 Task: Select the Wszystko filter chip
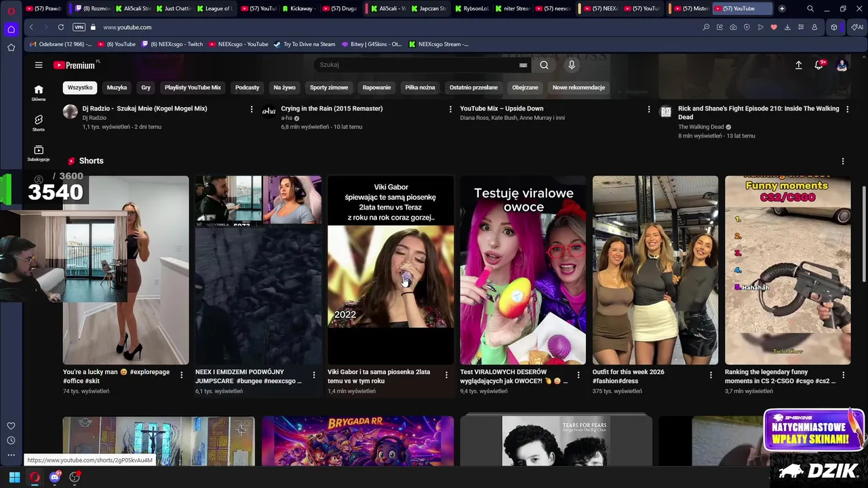80,87
